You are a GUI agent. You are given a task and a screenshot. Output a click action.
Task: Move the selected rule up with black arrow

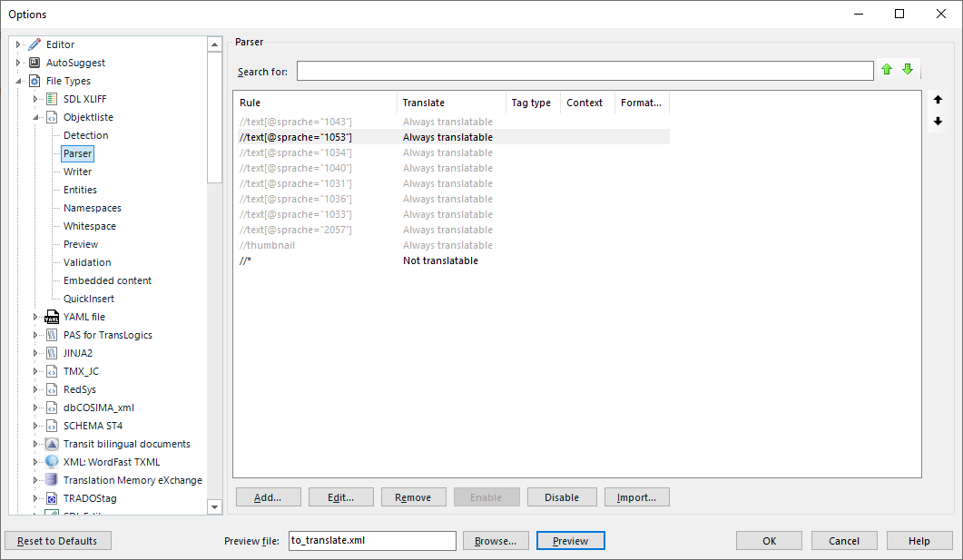pos(938,99)
